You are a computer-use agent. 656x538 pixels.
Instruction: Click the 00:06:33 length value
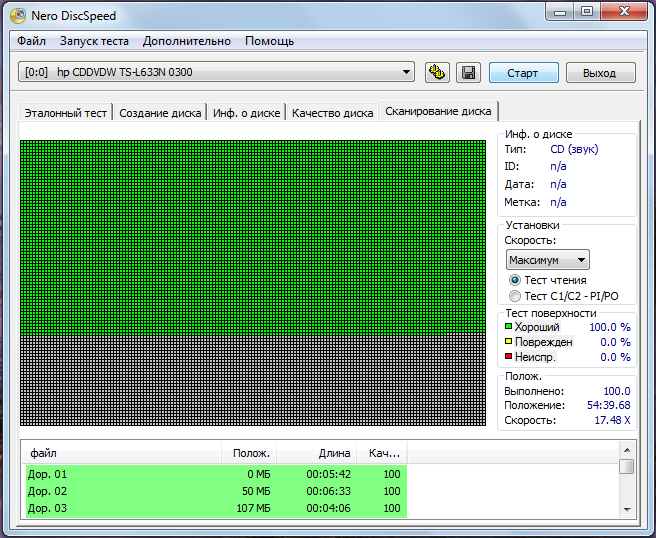[x=328, y=491]
